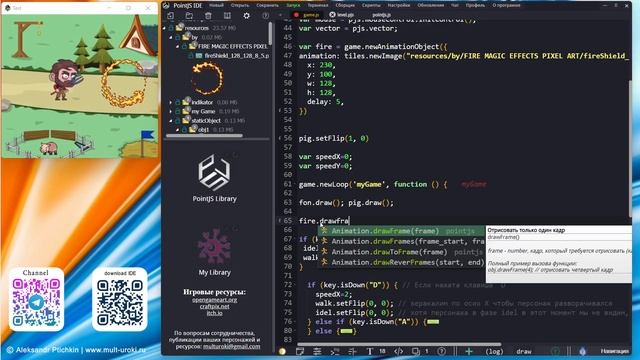Click the fireShield image file icon
The width and height of the screenshot is (640, 360).
[199, 56]
